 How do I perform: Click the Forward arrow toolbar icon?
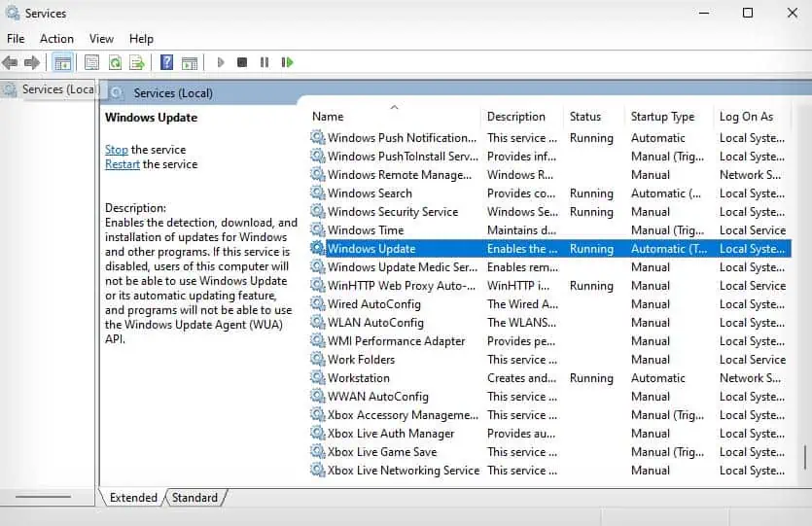click(32, 62)
